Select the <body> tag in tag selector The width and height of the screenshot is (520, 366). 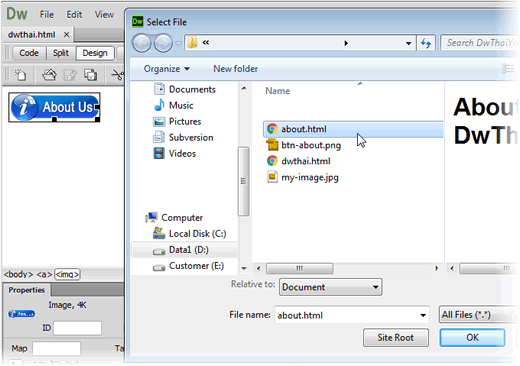[x=18, y=274]
